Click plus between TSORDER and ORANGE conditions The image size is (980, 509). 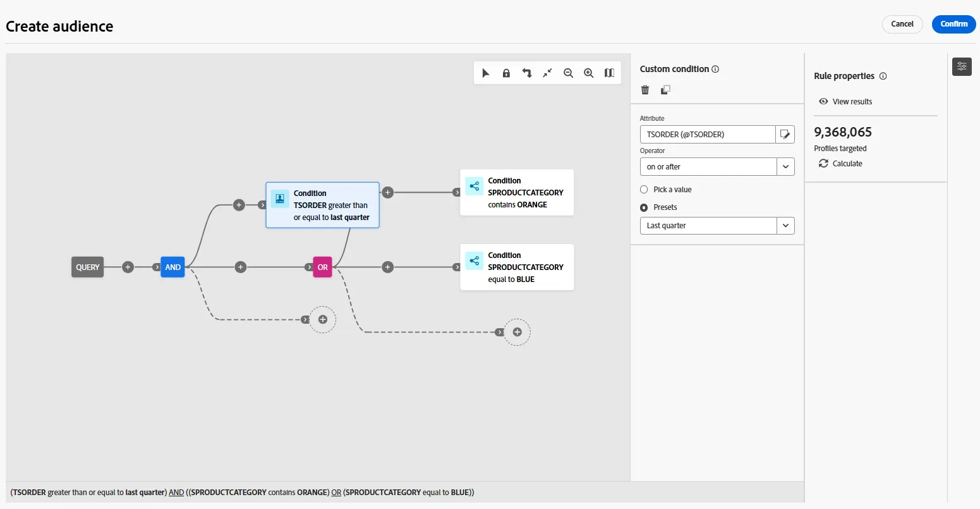[x=388, y=192]
